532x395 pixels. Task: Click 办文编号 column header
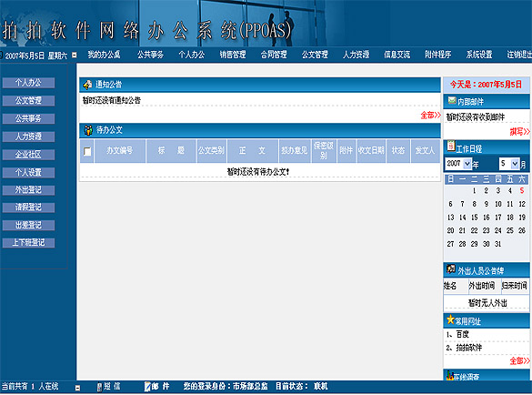click(120, 151)
